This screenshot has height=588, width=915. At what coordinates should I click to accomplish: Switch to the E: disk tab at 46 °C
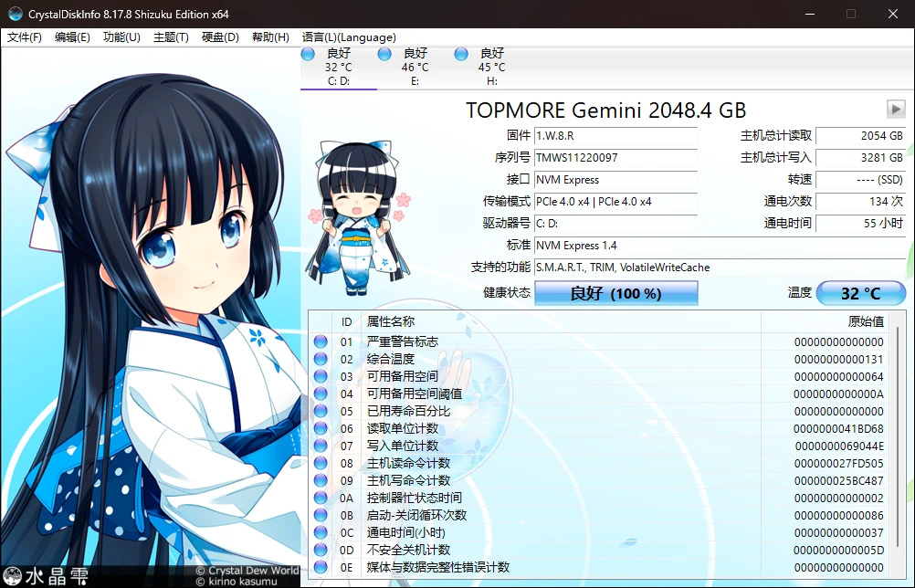pyautogui.click(x=415, y=68)
